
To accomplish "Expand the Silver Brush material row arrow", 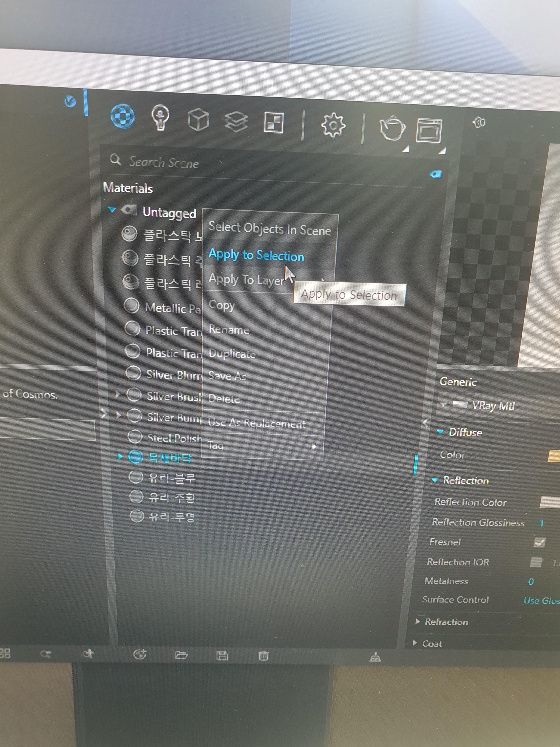I will point(117,394).
